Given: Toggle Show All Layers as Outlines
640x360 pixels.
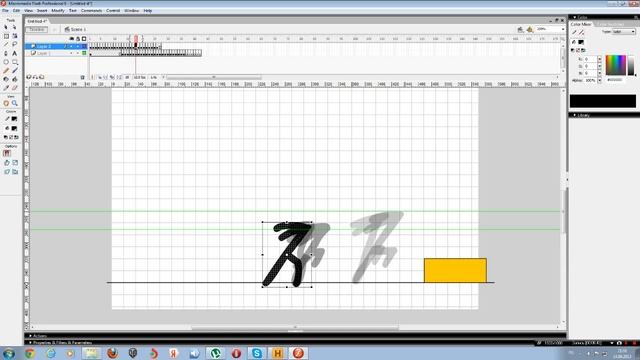Looking at the screenshot, I should click(84, 39).
